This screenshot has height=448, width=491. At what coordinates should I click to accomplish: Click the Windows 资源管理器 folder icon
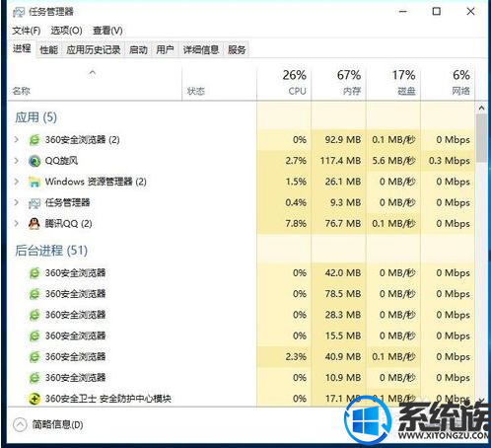(x=35, y=182)
